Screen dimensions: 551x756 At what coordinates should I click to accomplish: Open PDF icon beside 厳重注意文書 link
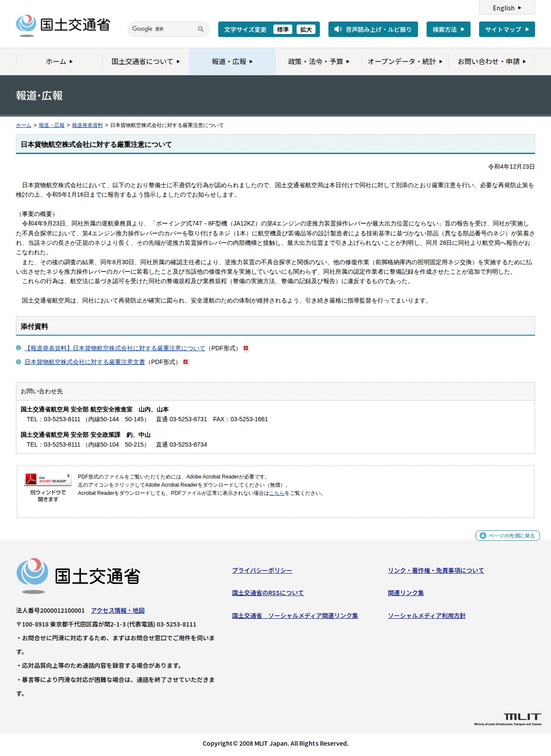pyautogui.click(x=186, y=362)
